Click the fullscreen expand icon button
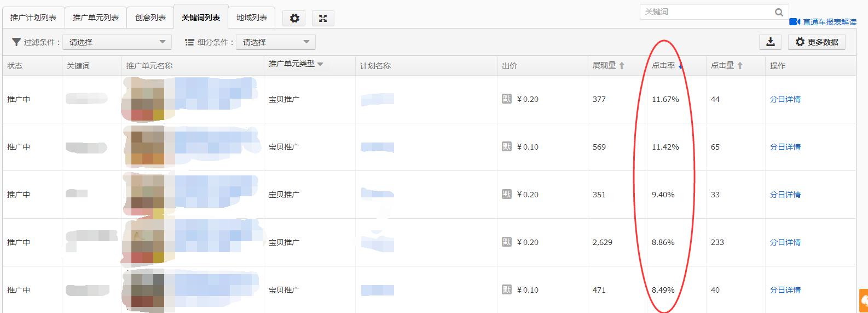868x313 pixels. point(323,18)
